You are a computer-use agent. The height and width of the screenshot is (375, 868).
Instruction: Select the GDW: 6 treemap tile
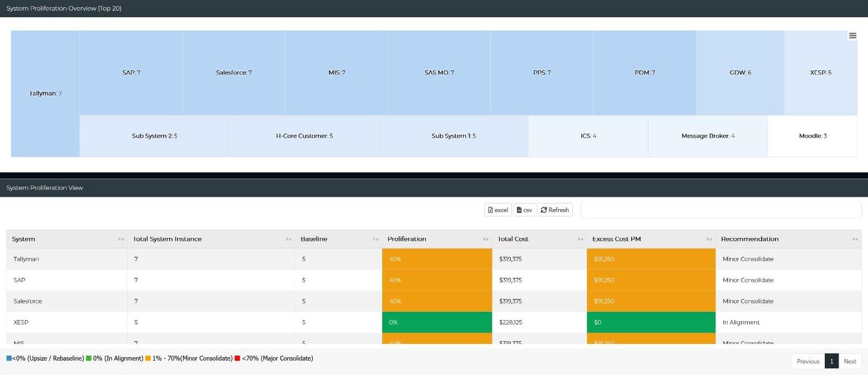(x=740, y=73)
